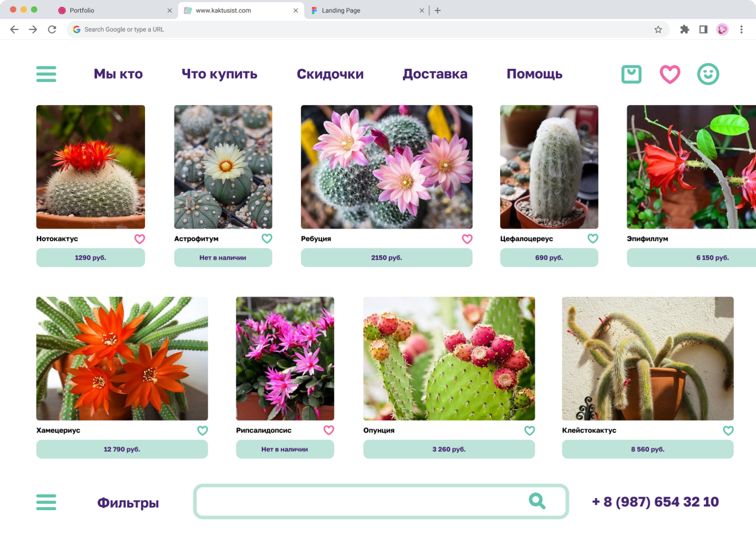Open browser side panel icon
The height and width of the screenshot is (538, 756).
[703, 30]
